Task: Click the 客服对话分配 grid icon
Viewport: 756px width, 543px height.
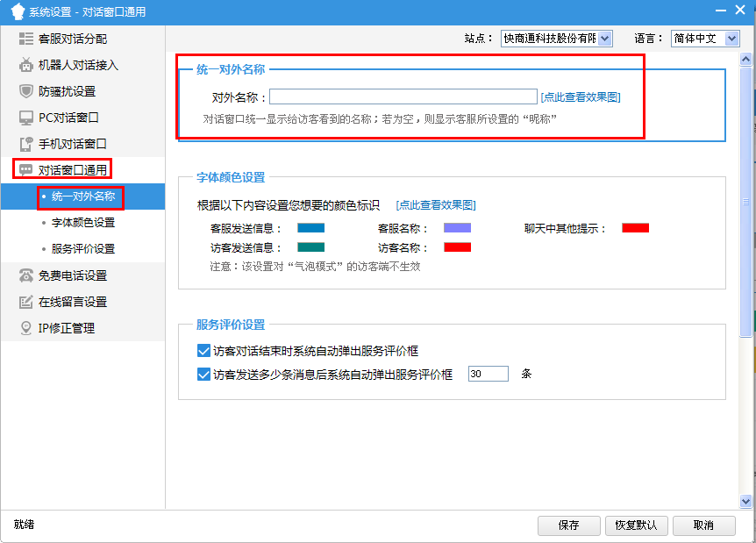Action: [26, 39]
